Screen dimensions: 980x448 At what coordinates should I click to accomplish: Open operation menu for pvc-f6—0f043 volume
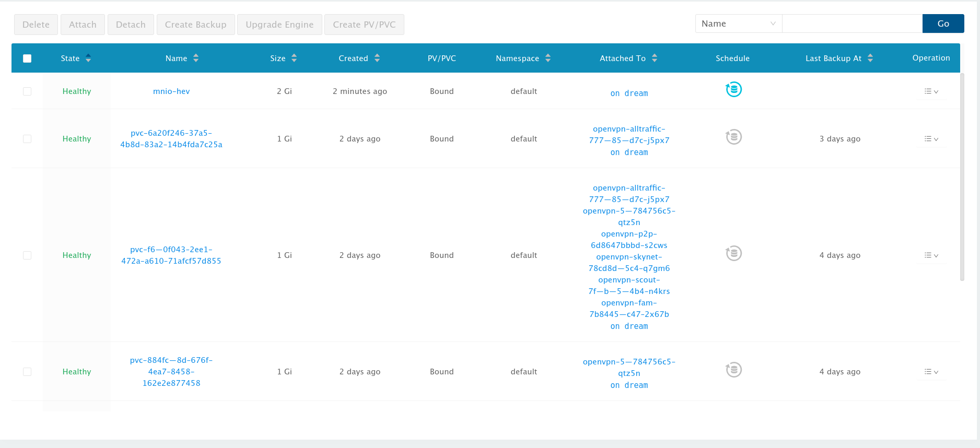pyautogui.click(x=931, y=255)
